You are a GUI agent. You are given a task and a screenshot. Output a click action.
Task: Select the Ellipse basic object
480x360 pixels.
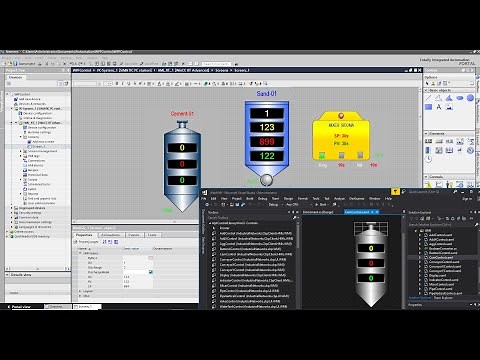460,98
